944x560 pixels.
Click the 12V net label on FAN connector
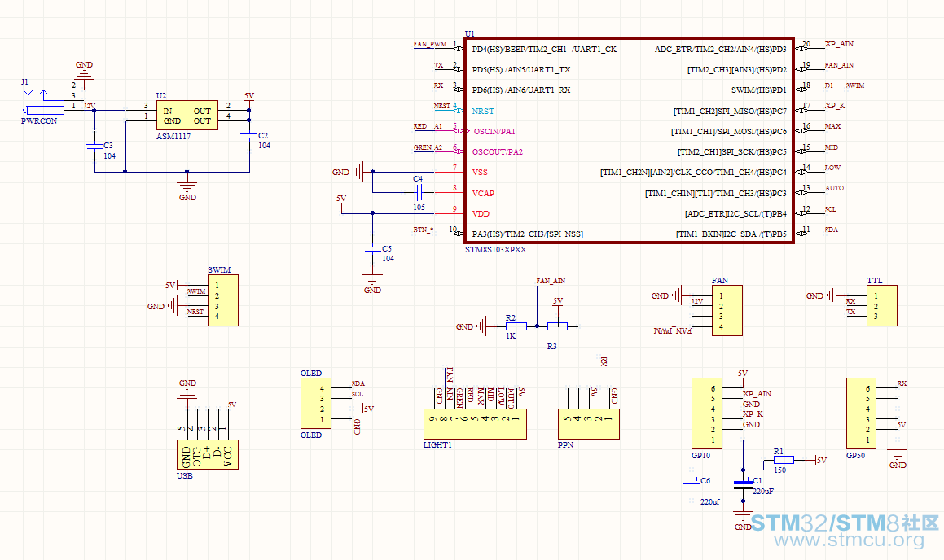click(697, 300)
